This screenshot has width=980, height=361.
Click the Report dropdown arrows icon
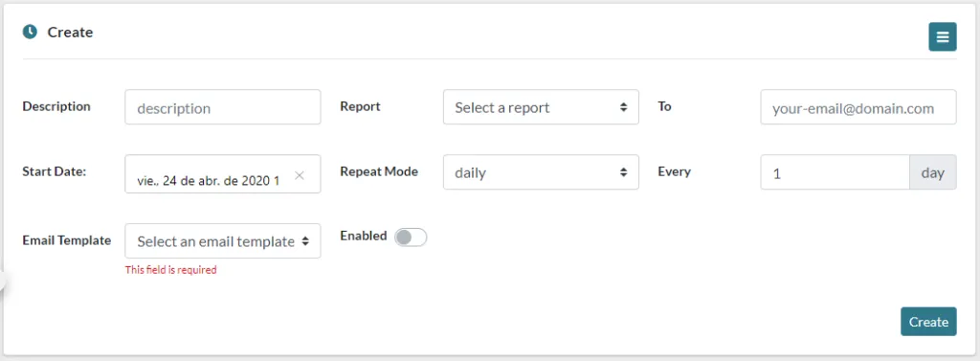623,107
